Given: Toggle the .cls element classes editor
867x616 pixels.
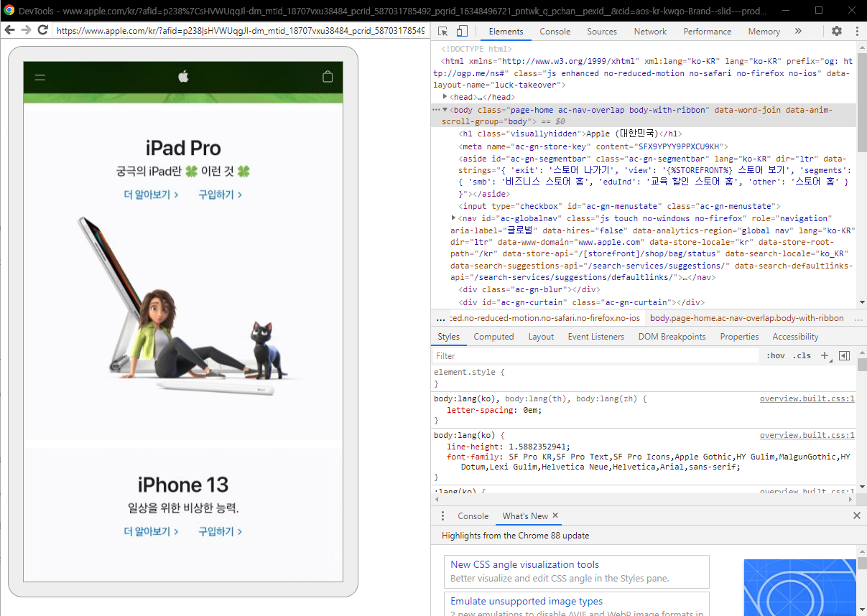Looking at the screenshot, I should 802,356.
